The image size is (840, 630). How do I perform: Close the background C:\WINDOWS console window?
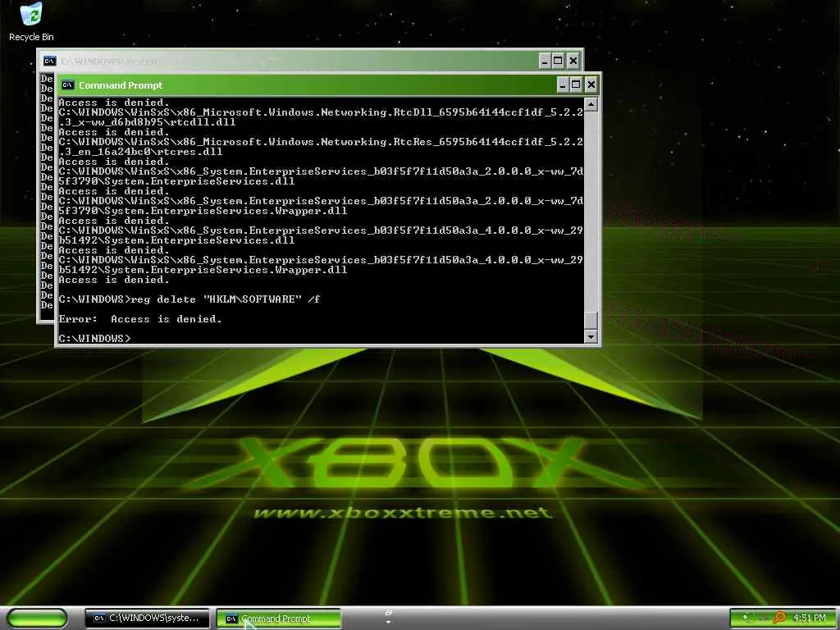point(573,61)
